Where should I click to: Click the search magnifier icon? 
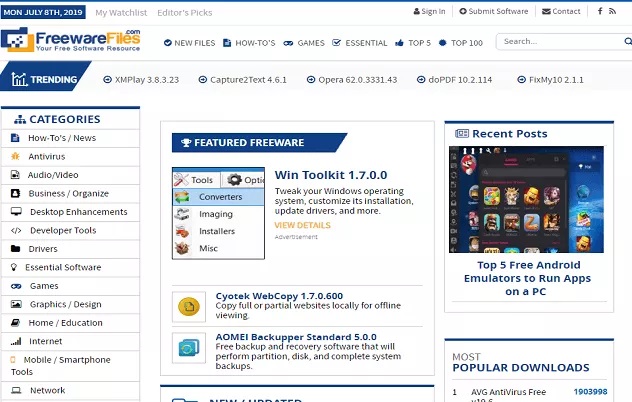point(628,41)
